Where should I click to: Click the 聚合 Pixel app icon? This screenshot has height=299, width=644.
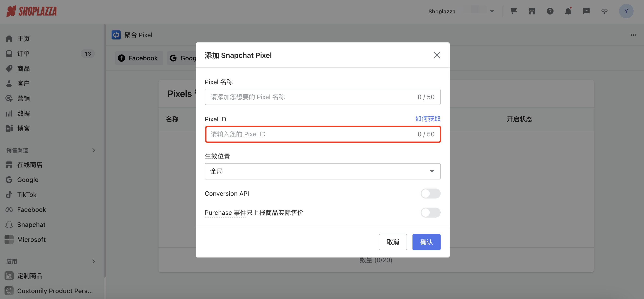(x=116, y=35)
